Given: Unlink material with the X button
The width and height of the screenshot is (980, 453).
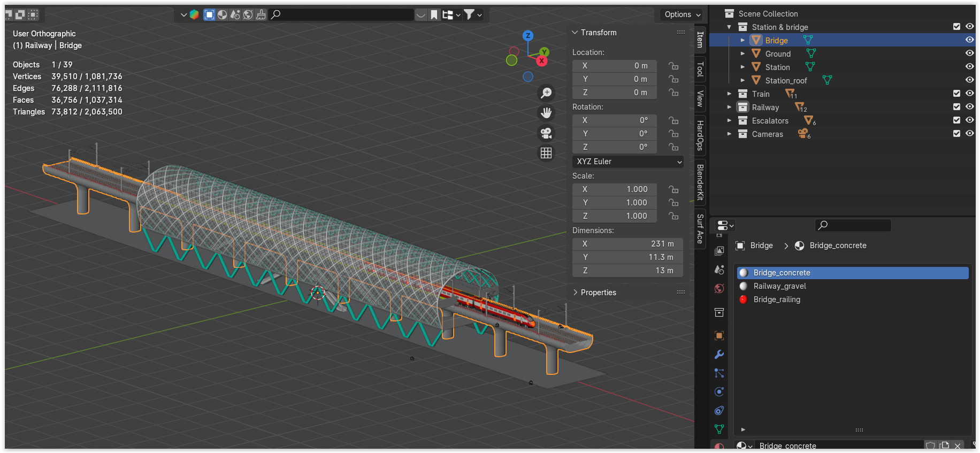Looking at the screenshot, I should 958,446.
